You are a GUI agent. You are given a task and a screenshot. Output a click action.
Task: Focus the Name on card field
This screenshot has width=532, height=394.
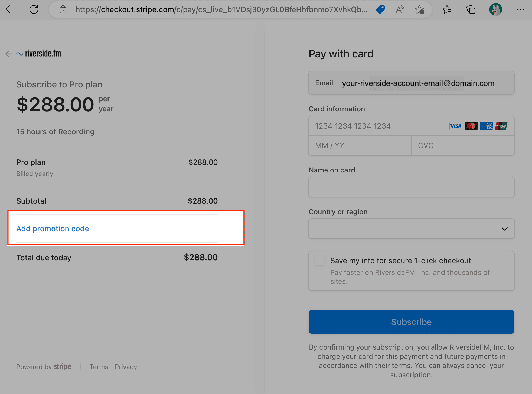click(412, 187)
